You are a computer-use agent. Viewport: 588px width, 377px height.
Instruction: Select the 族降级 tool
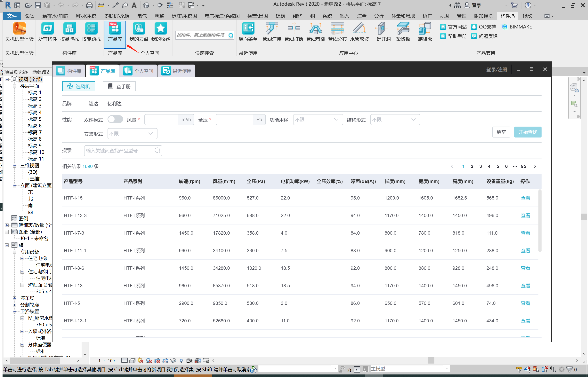coord(425,32)
